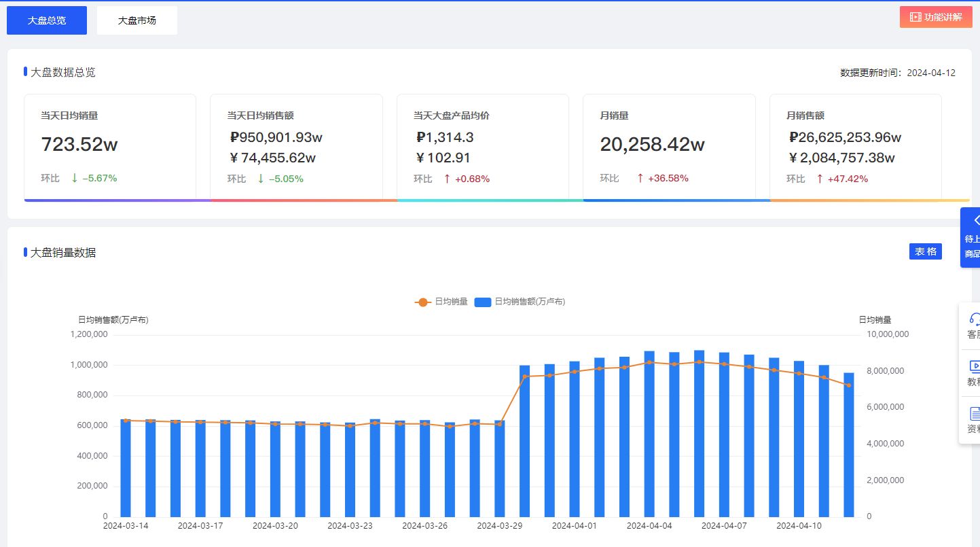Click the up arrow in 月销量 card
The image size is (980, 547).
(640, 178)
